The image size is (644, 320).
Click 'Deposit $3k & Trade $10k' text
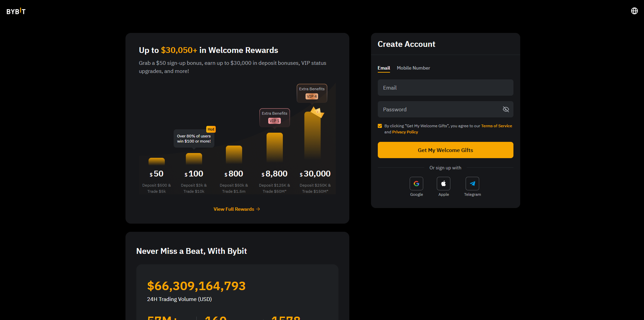click(x=194, y=188)
